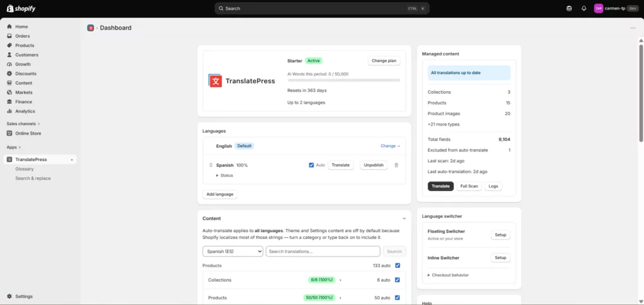Click the Products tag icon
This screenshot has width=644, height=305.
click(x=9, y=45)
